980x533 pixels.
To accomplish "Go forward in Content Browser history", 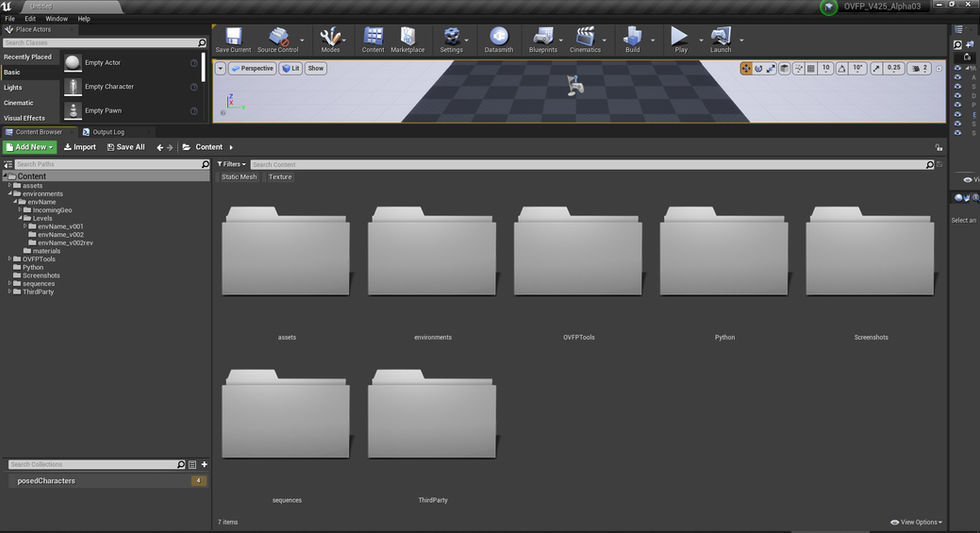I will click(170, 147).
